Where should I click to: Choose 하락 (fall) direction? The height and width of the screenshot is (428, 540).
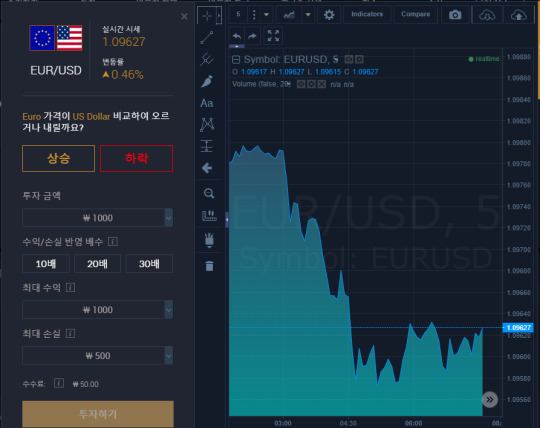(136, 158)
